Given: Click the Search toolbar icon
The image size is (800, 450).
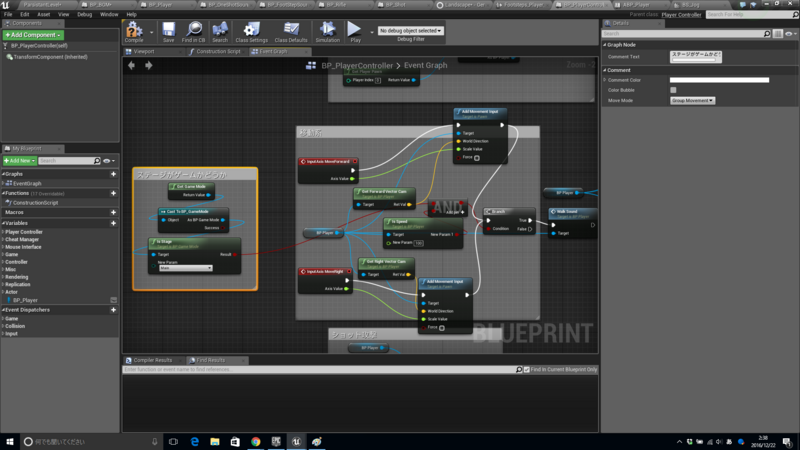Looking at the screenshot, I should pyautogui.click(x=220, y=32).
